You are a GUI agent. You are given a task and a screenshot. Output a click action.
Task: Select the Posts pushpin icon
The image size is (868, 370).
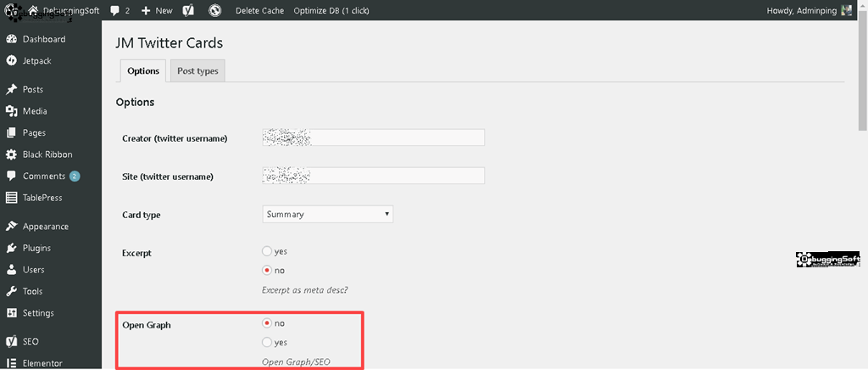[11, 90]
